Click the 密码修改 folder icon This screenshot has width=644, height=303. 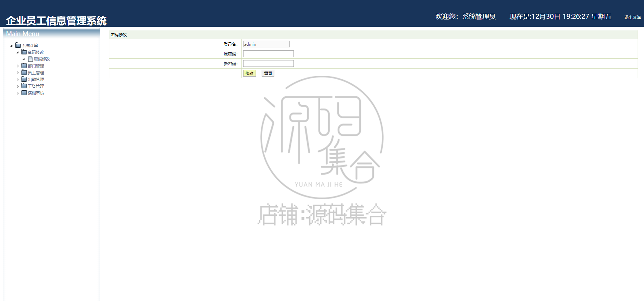pyautogui.click(x=24, y=52)
